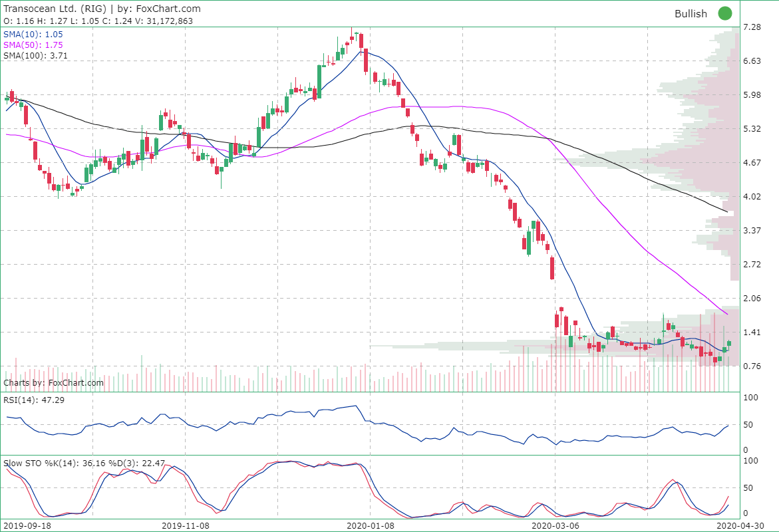Click the green Bullish status circle
The image size is (779, 532).
coord(724,13)
